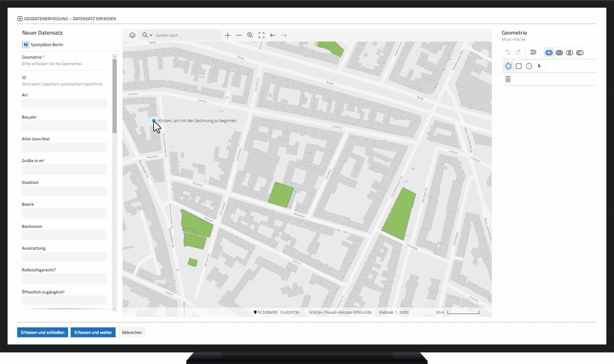Toggle the snapping magnet tool
Screen dimensions: 614x364
(x=533, y=52)
